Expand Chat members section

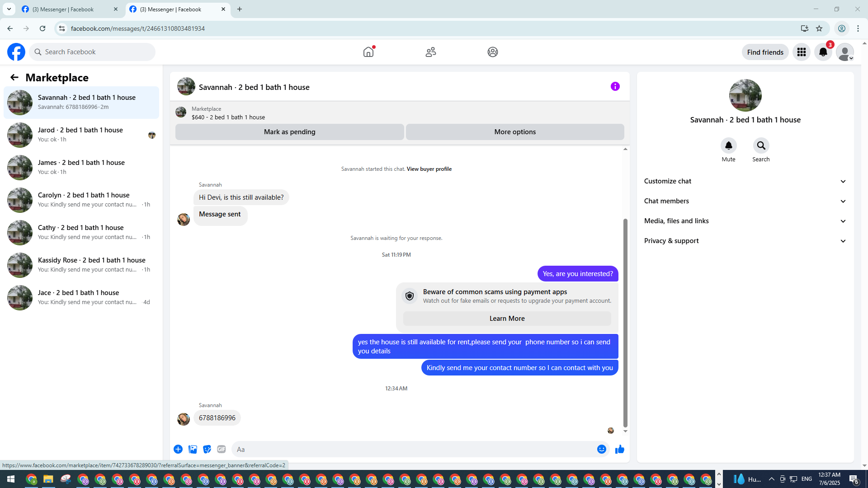pos(745,201)
